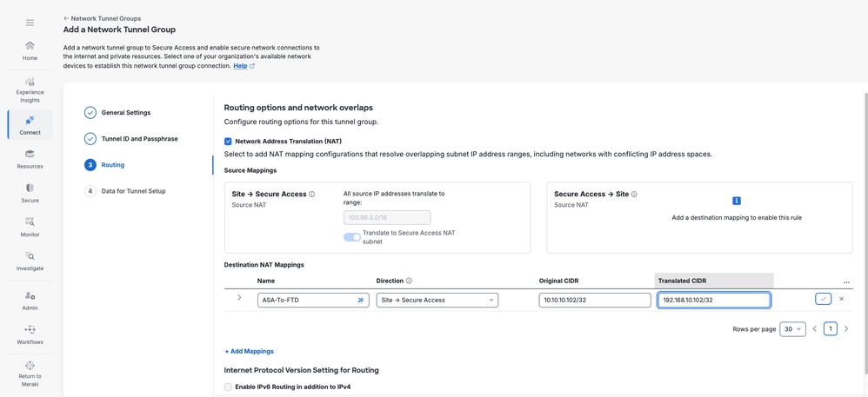Go to previous page of mappings
The image size is (868, 397).
point(815,328)
